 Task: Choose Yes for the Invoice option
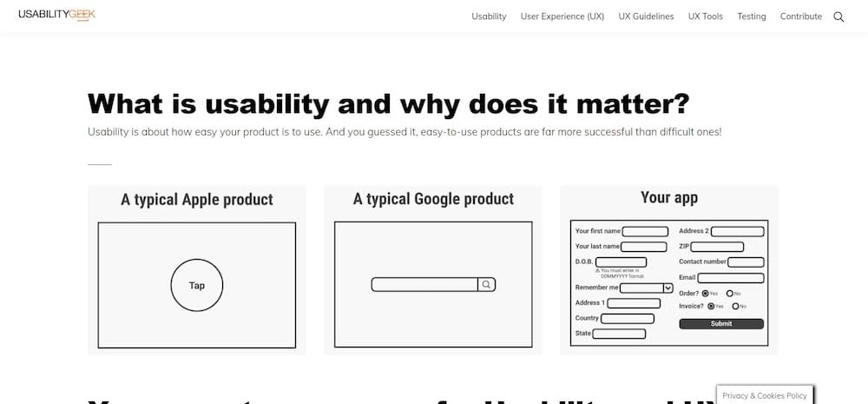(x=712, y=306)
